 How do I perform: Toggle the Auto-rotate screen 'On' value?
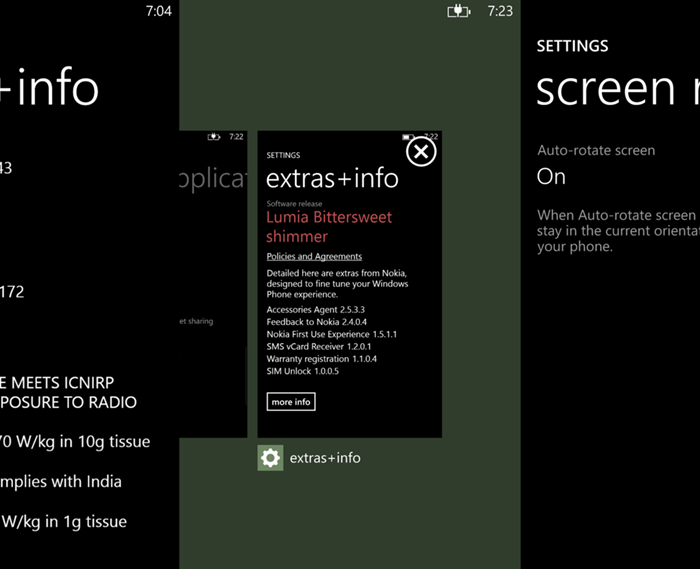551,177
